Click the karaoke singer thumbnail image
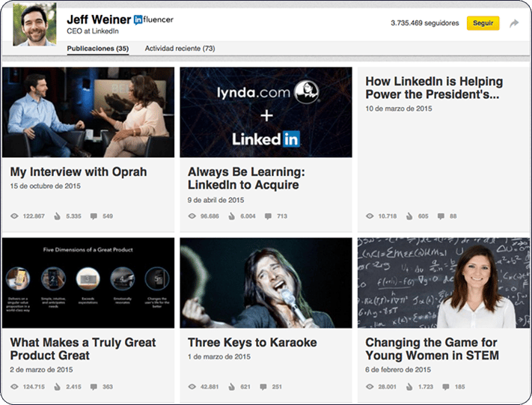Viewport: 532px width, 405px height. point(266,283)
